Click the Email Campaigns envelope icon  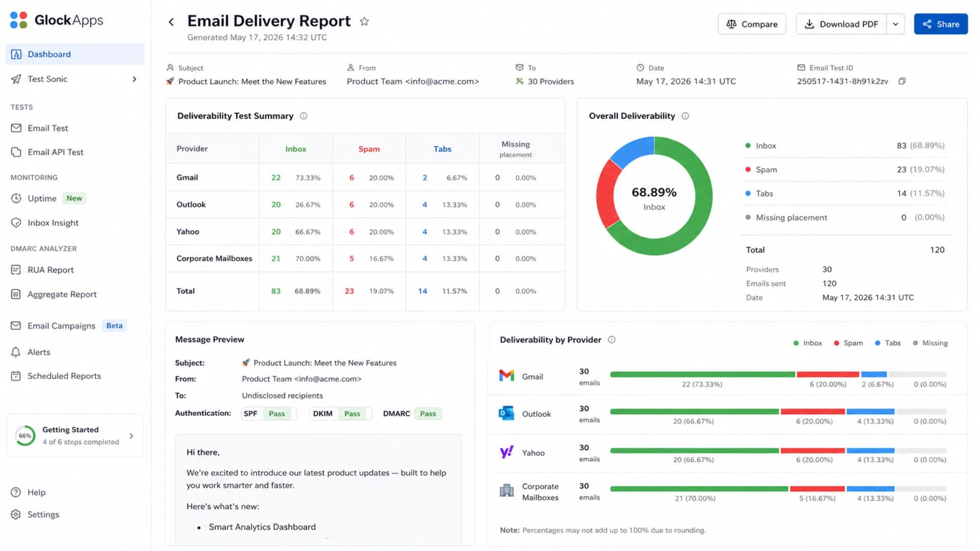(16, 325)
